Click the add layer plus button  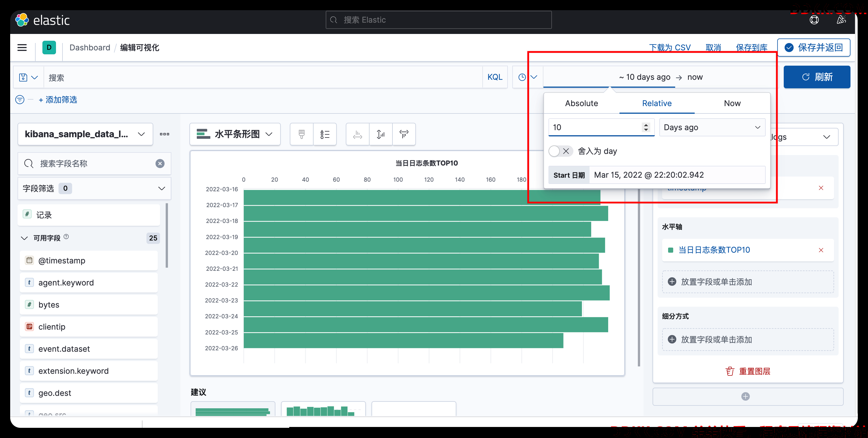coord(745,396)
